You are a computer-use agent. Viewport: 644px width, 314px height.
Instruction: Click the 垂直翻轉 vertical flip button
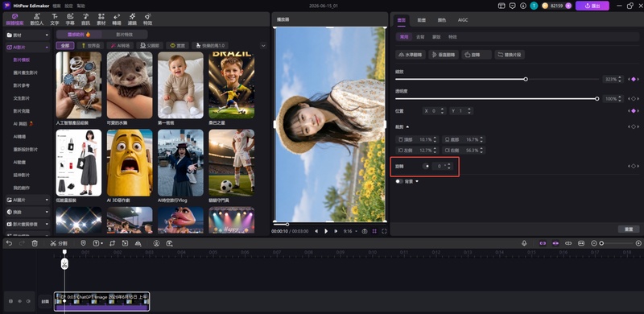[x=444, y=55]
